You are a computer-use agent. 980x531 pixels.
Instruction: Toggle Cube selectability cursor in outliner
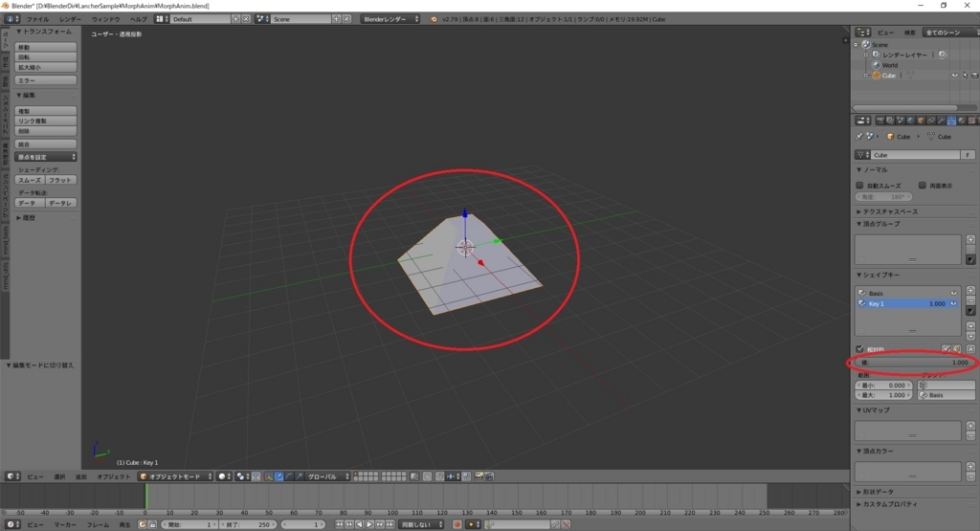click(965, 75)
